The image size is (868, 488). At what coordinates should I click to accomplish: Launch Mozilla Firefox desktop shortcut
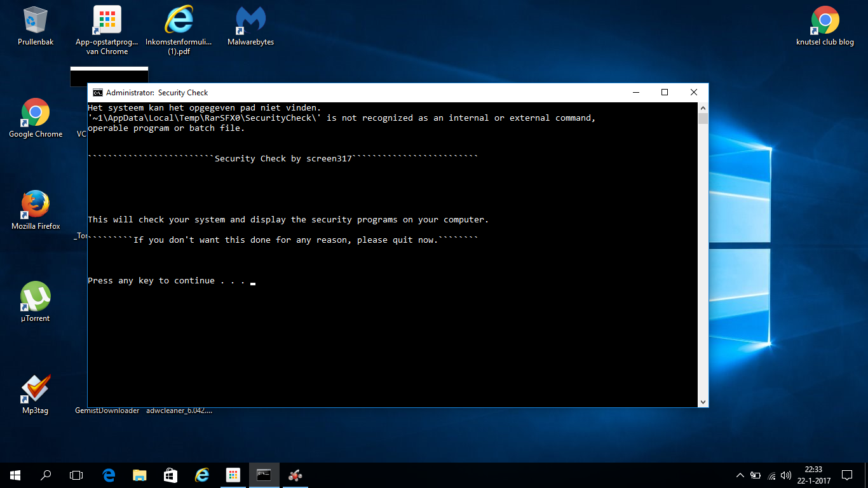[36, 210]
